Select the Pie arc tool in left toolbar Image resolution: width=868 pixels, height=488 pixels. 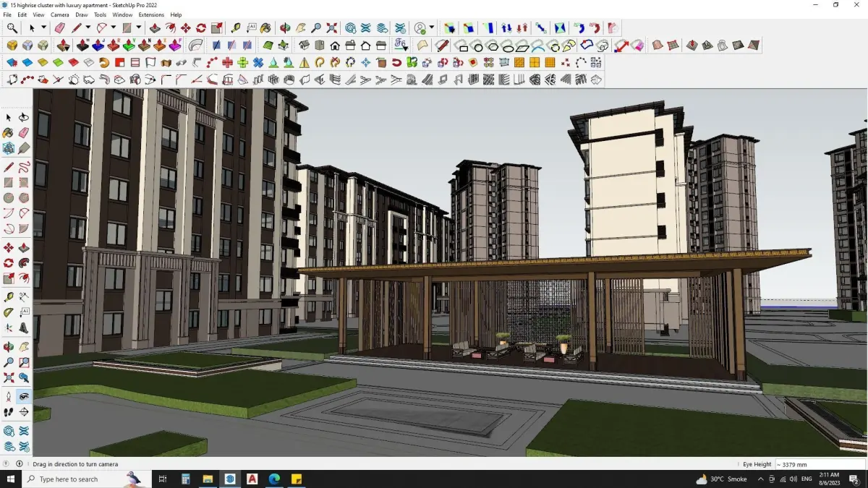click(24, 229)
